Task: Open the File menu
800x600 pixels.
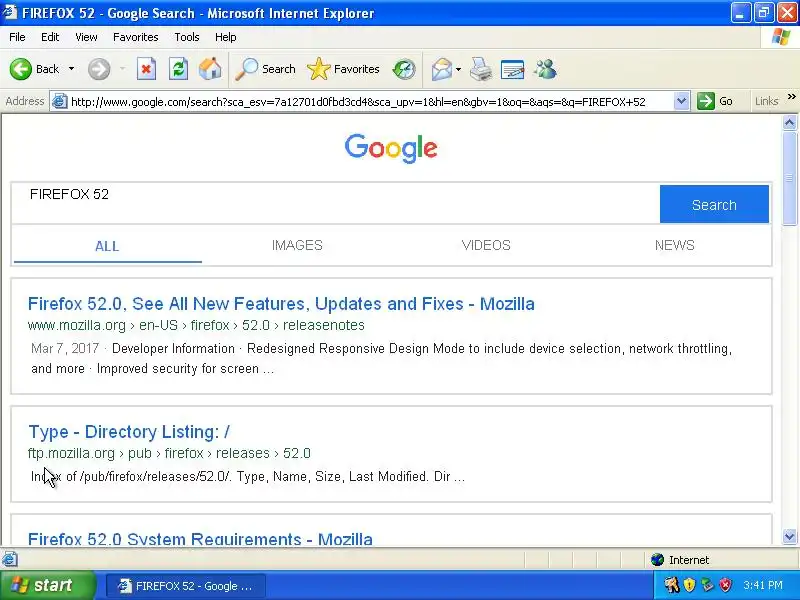Action: coord(17,37)
